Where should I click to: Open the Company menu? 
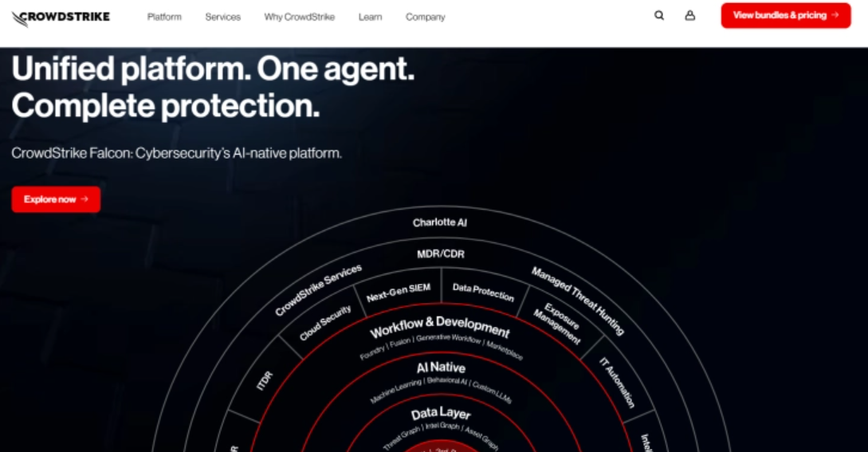(425, 18)
